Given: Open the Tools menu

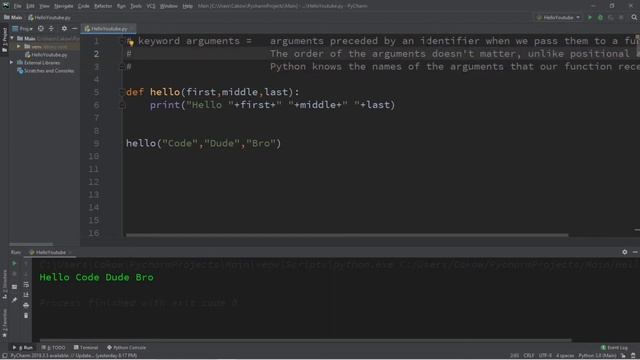Looking at the screenshot, I should click(x=136, y=6).
